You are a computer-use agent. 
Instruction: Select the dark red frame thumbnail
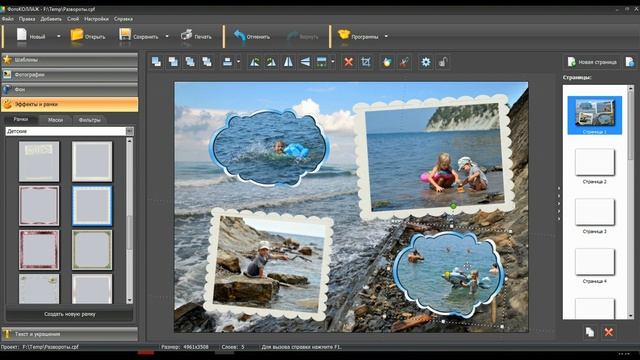pos(39,250)
